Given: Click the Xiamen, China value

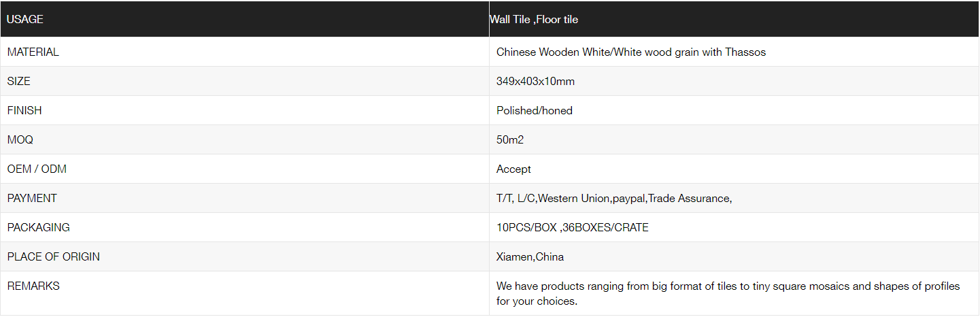Looking at the screenshot, I should [x=530, y=257].
